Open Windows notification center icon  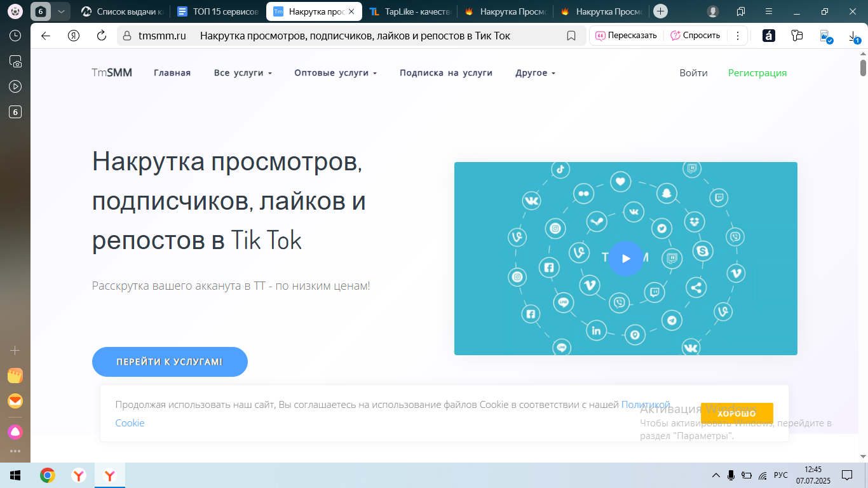click(x=847, y=475)
